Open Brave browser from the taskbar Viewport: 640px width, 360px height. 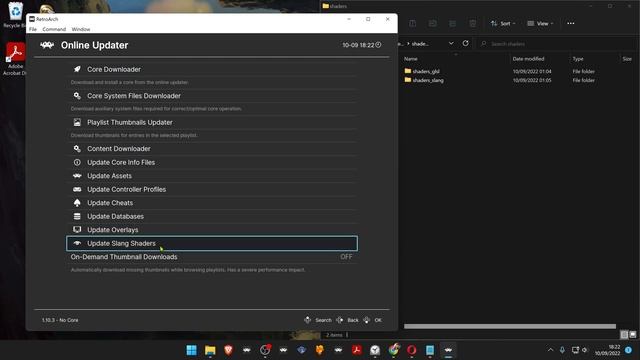229,350
